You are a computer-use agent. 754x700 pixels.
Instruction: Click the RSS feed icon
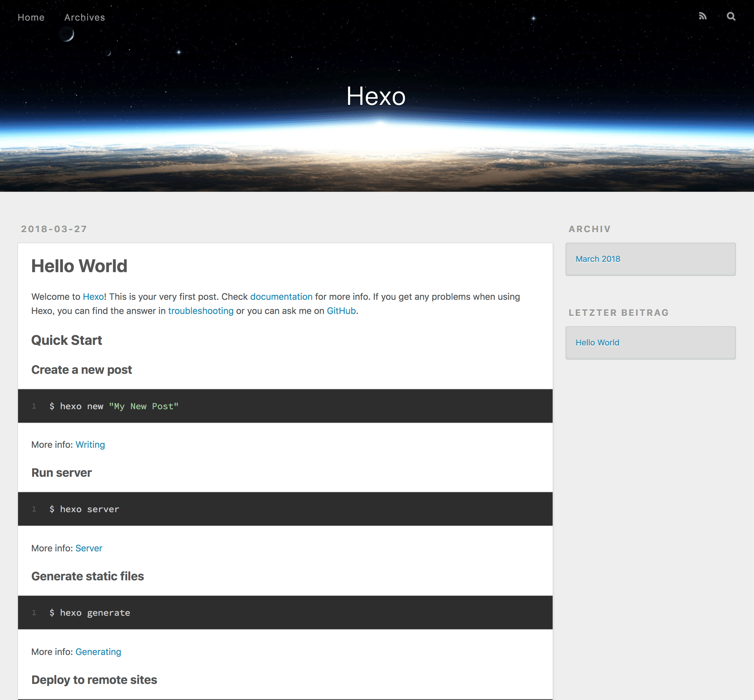703,16
